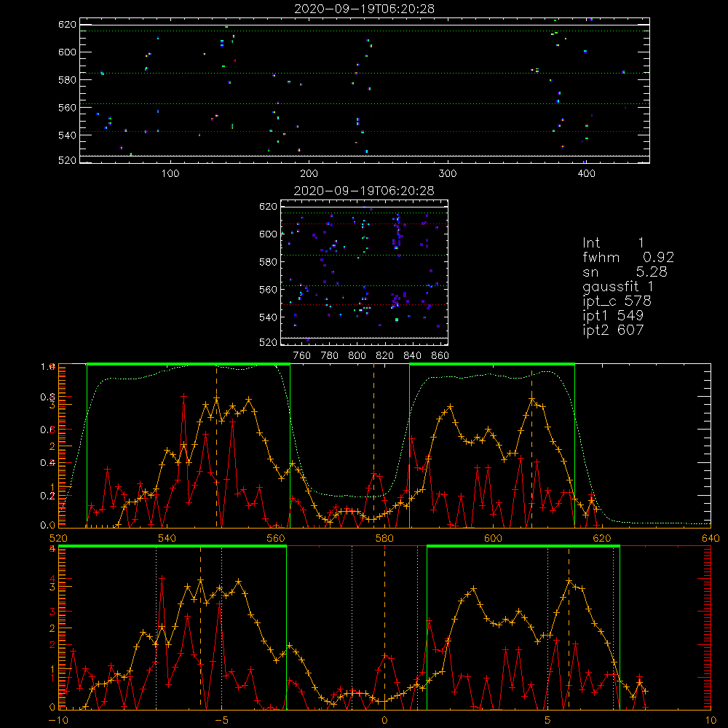Click y-axis label 580 of the middle plot
This screenshot has height=728, width=728.
click(269, 262)
